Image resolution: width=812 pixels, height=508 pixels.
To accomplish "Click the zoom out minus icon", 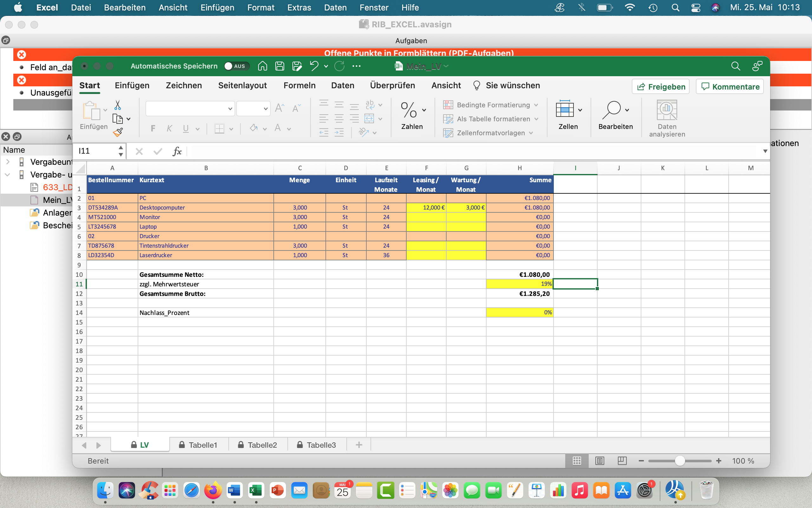I will click(x=641, y=461).
